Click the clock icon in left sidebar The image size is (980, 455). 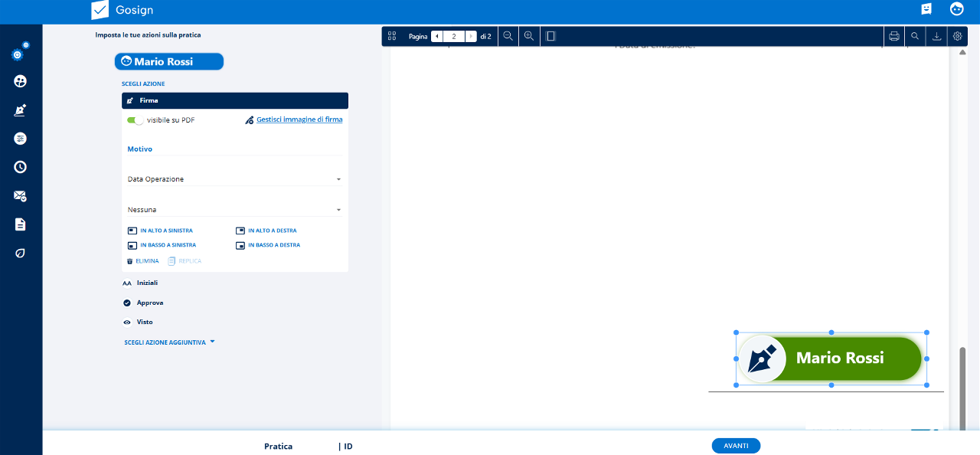pos(21,167)
